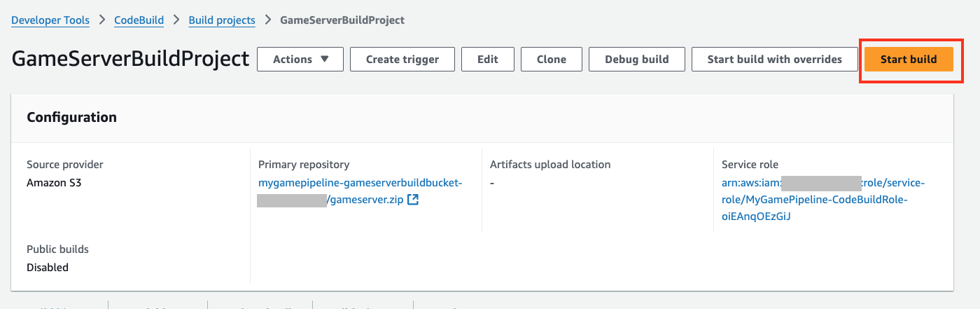
Task: Expand the Actions dropdown menu
Action: coord(300,60)
